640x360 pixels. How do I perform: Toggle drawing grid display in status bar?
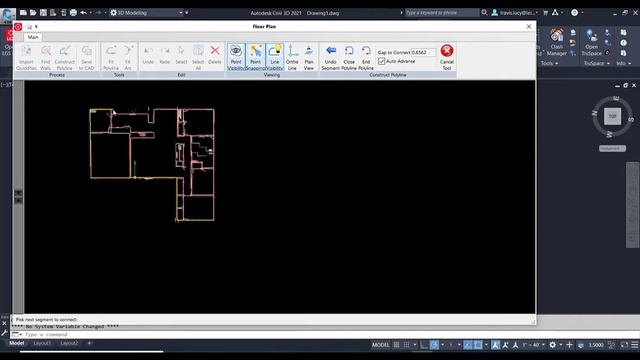pos(396,345)
